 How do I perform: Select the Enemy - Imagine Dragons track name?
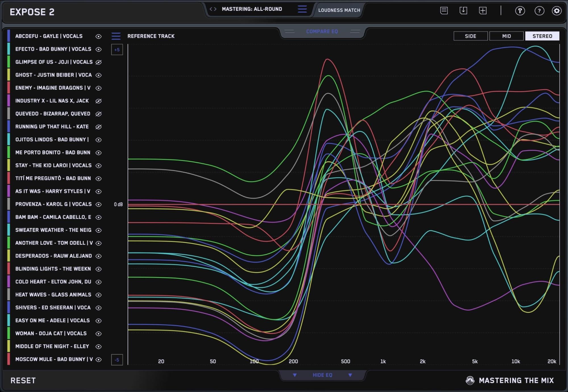tap(53, 88)
